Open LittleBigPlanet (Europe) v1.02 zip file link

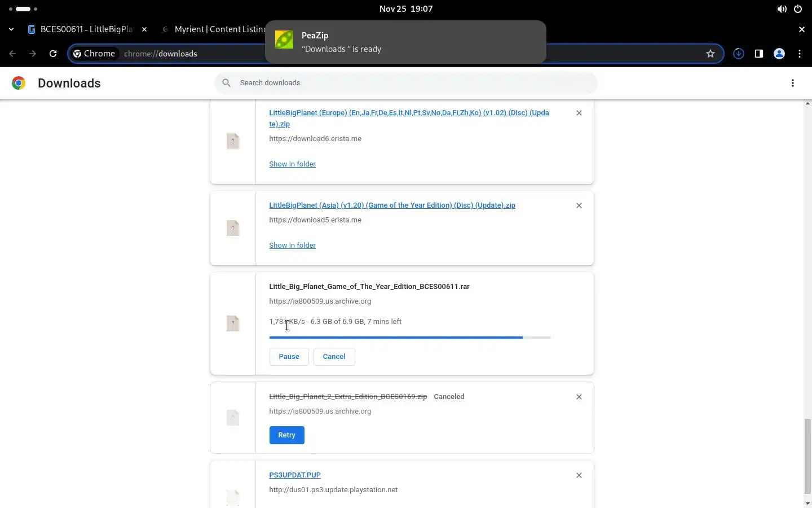pos(409,118)
